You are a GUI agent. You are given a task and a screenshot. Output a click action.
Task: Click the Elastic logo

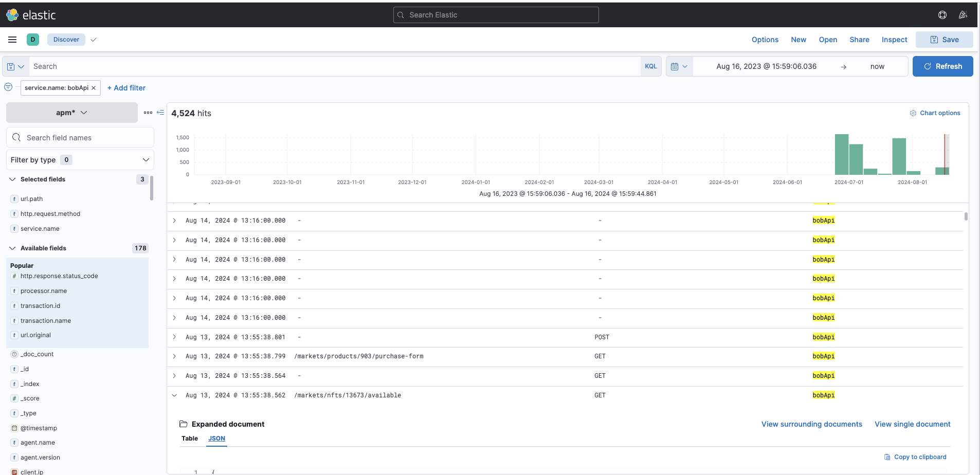click(x=31, y=15)
